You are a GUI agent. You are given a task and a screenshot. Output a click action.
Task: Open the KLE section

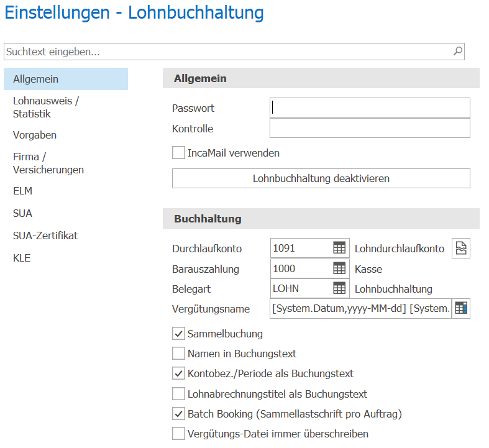[x=22, y=258]
